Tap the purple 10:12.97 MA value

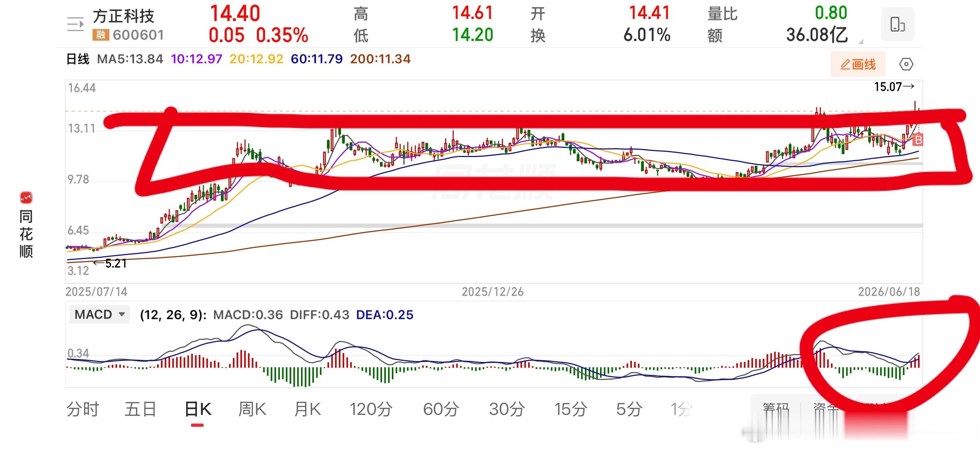coord(197,59)
